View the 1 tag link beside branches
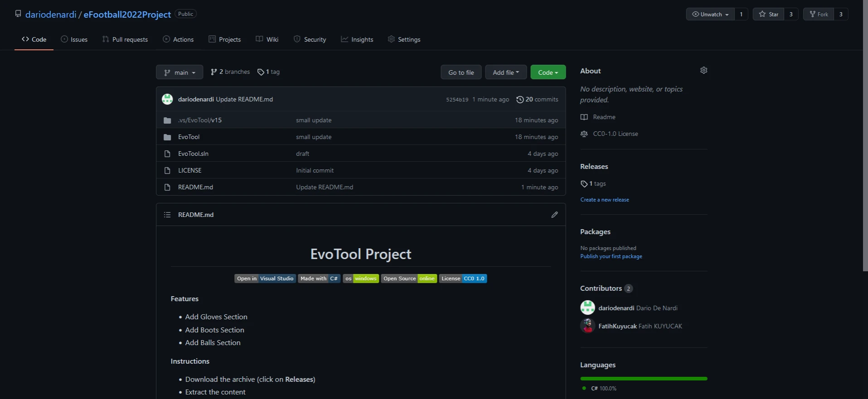This screenshot has height=399, width=868. tap(268, 72)
